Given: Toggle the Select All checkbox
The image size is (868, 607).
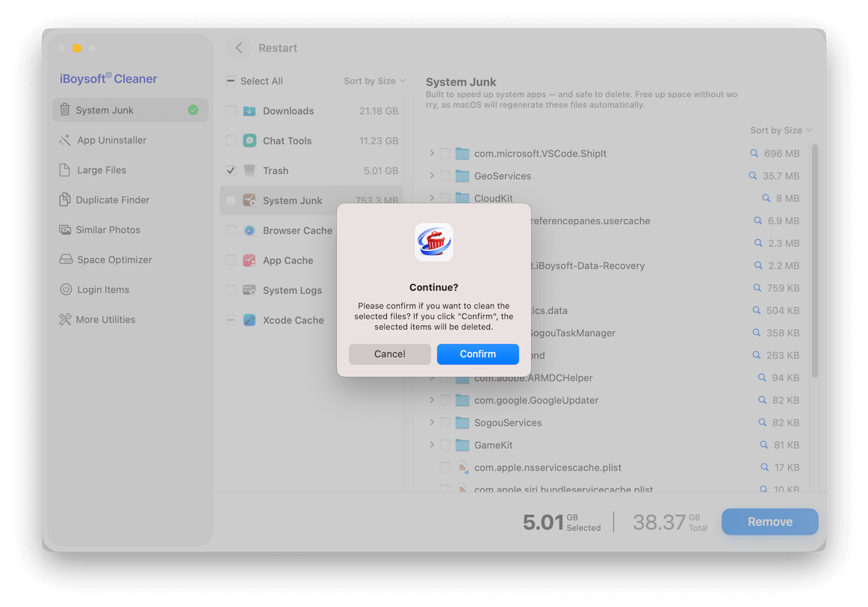Looking at the screenshot, I should [x=231, y=81].
